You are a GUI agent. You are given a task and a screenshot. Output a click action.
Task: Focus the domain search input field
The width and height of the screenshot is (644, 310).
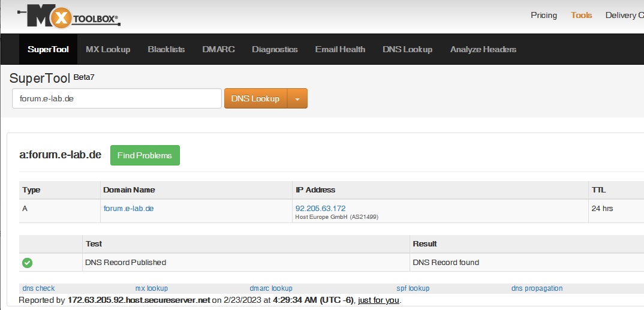[x=117, y=98]
